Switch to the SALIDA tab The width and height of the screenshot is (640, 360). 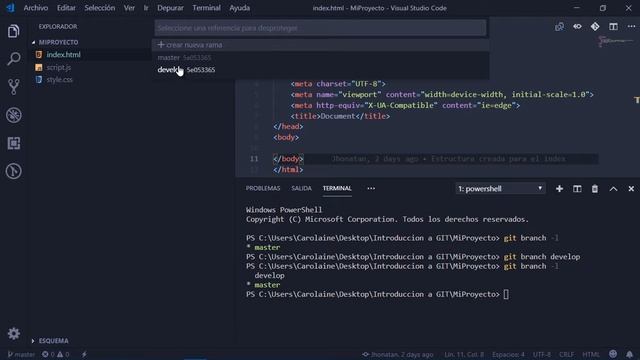[301, 188]
